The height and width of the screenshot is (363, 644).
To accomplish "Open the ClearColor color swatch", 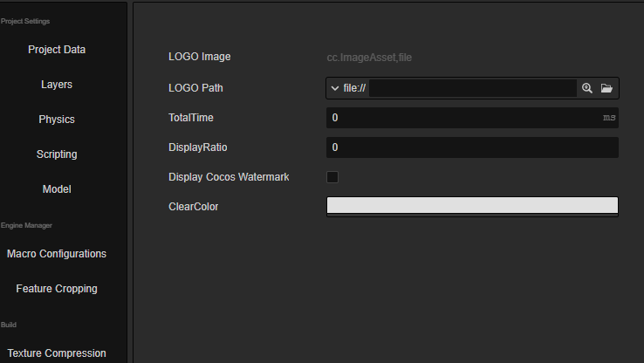I will [x=472, y=206].
